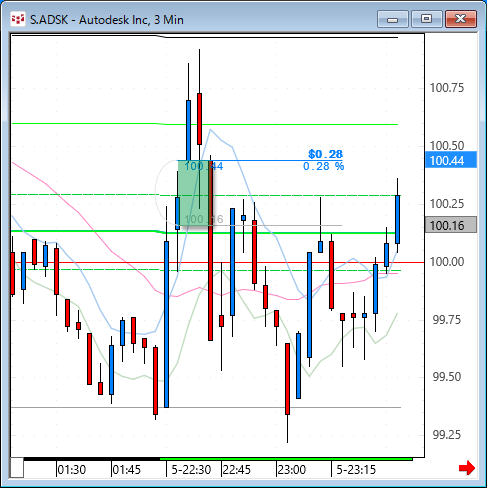Click the window title S.ADSK - Autodesk Inc, 3 Min
This screenshot has height=488, width=487.
click(107, 20)
